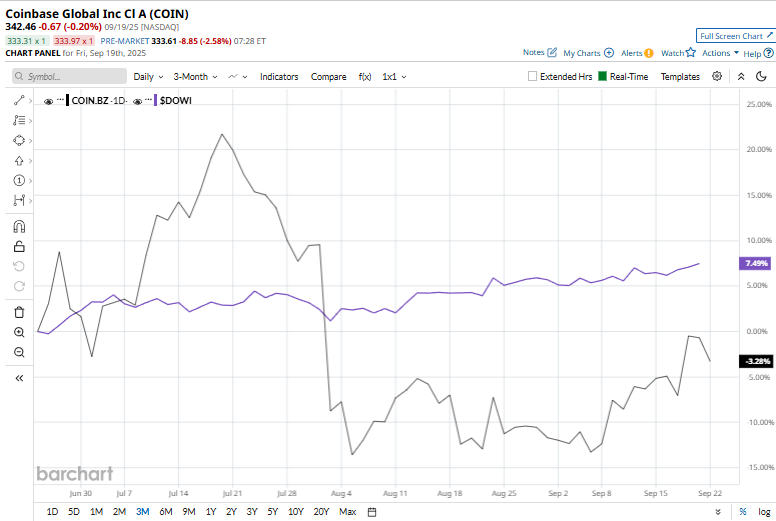Click the $DOWI purple color bar
Screen dimensions: 776x521
pyautogui.click(x=155, y=100)
